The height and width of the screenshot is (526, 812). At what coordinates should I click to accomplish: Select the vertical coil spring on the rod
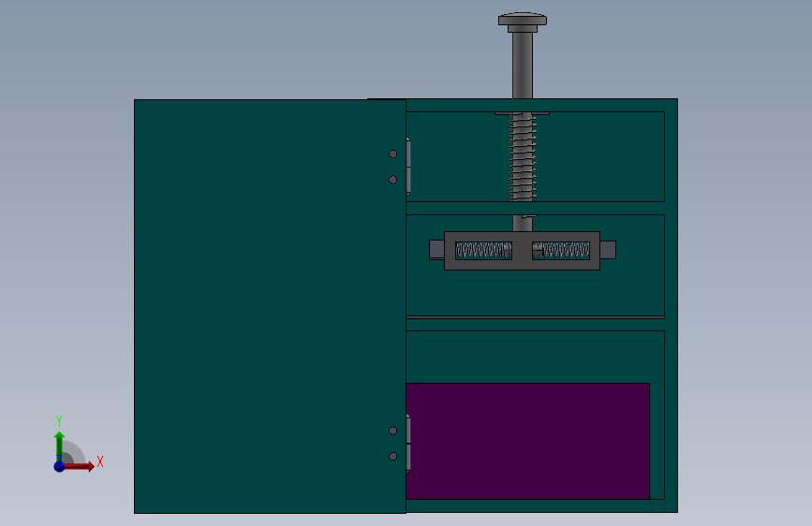pyautogui.click(x=522, y=156)
